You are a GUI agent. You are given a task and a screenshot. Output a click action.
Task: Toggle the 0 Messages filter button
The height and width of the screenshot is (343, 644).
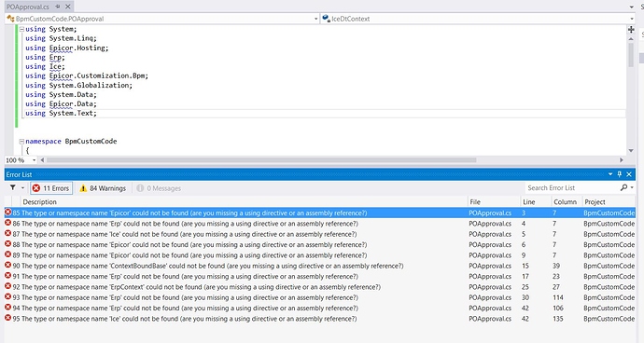click(159, 188)
